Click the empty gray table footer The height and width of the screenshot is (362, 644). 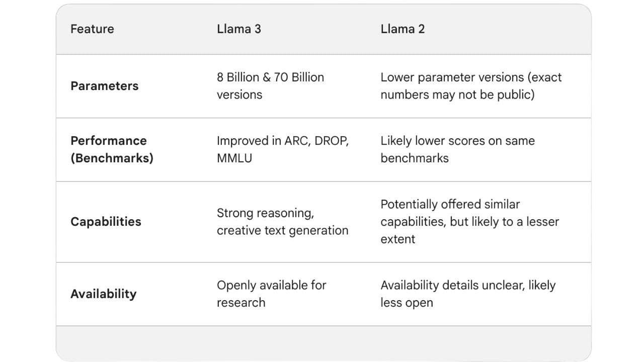coord(323,343)
